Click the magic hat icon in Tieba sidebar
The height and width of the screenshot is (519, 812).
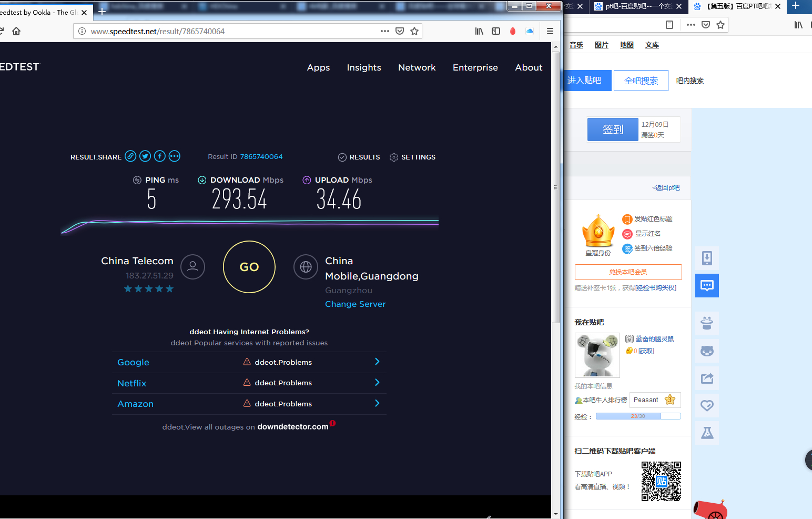point(707,323)
